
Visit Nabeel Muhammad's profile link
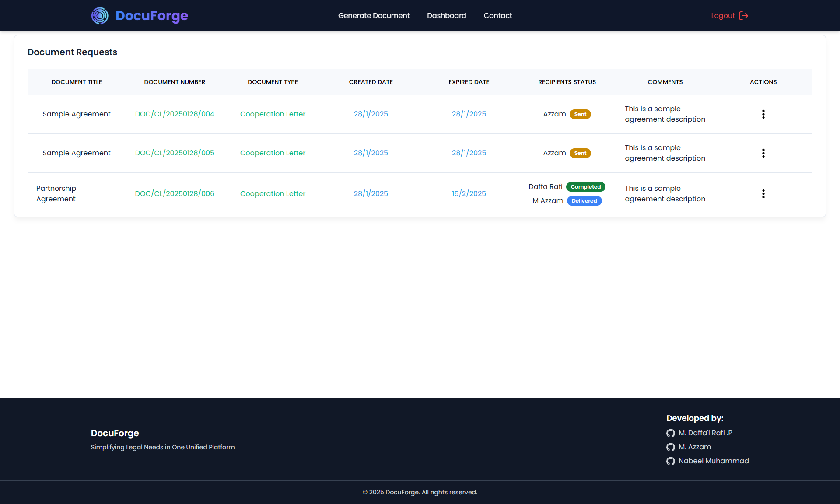coord(713,461)
